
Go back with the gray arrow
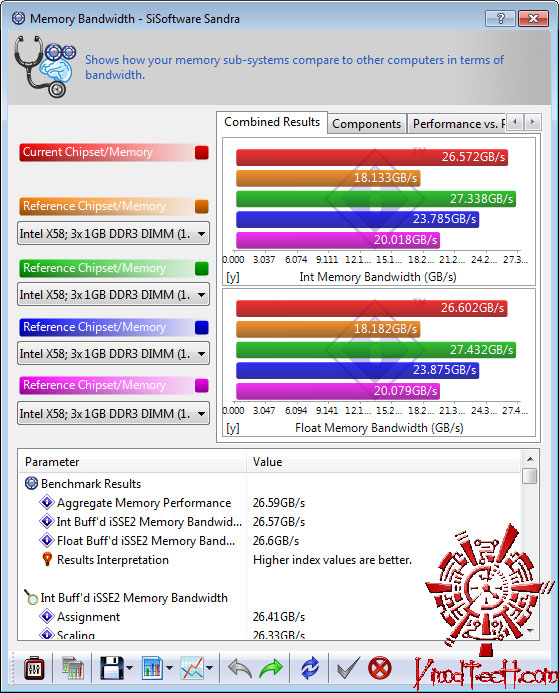pos(240,668)
